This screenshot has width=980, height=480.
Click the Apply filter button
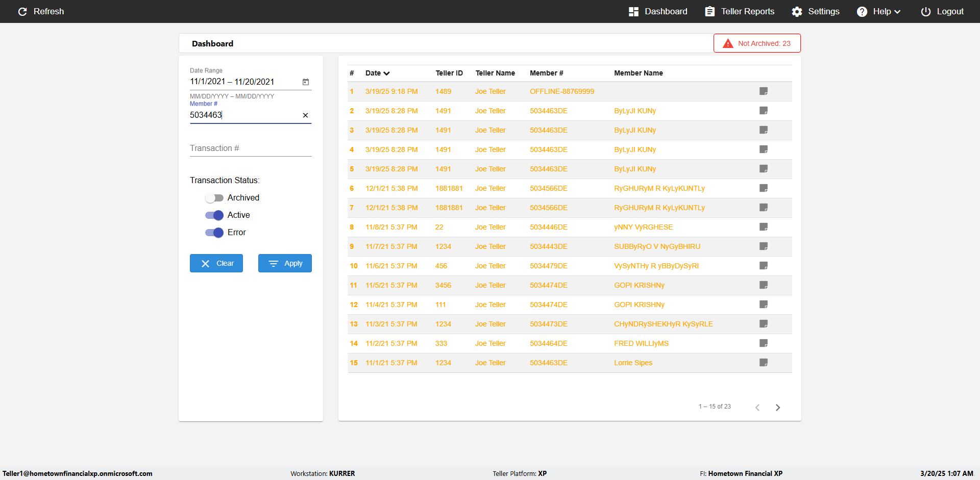(285, 263)
